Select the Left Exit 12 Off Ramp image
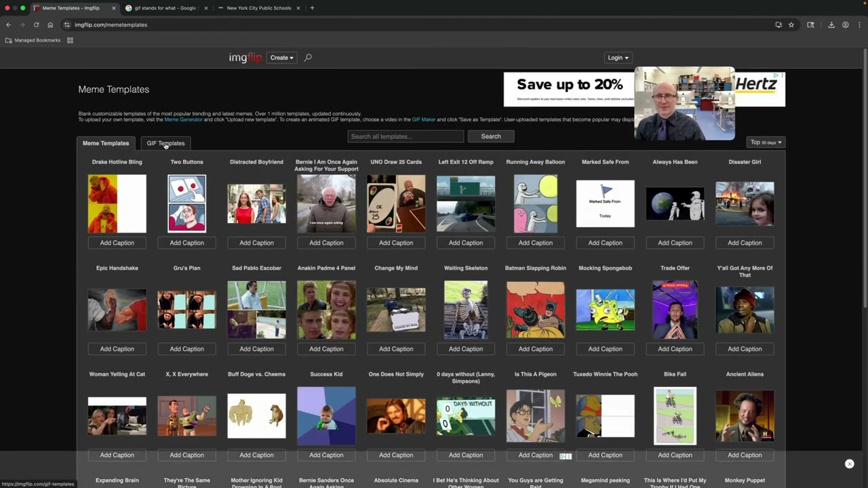 (x=466, y=203)
